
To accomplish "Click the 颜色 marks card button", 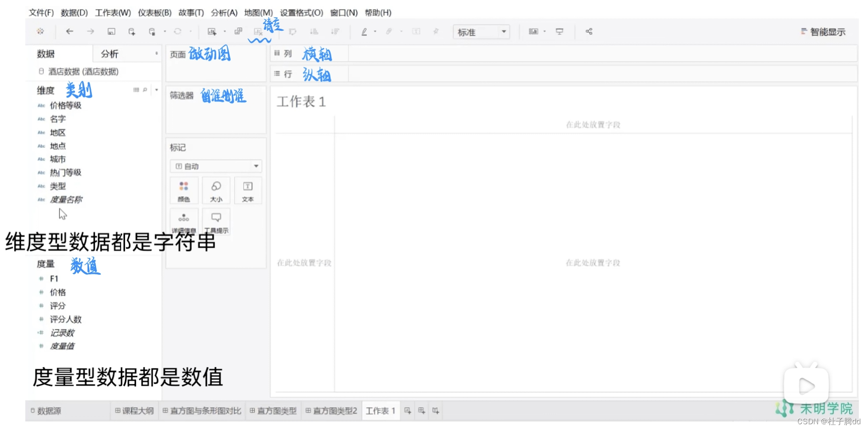I will 184,191.
